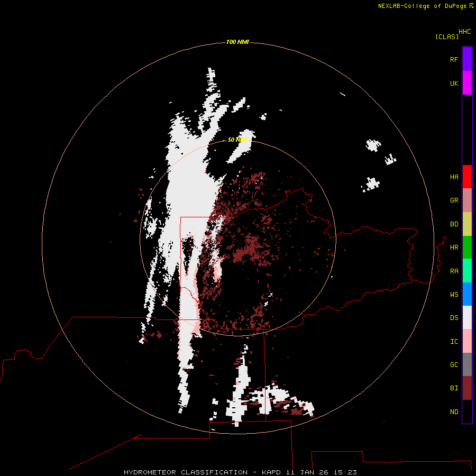Choose the DS white legend swatch
476x476 pixels.
point(467,317)
